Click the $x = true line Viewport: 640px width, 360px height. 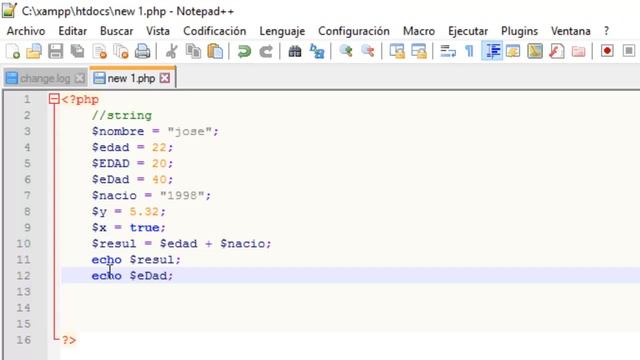pos(129,228)
